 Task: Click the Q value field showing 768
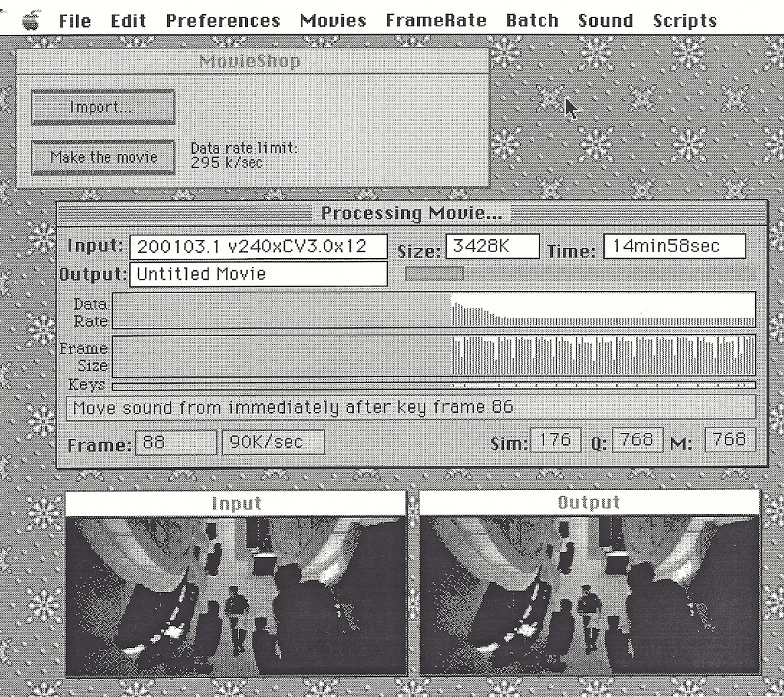638,440
